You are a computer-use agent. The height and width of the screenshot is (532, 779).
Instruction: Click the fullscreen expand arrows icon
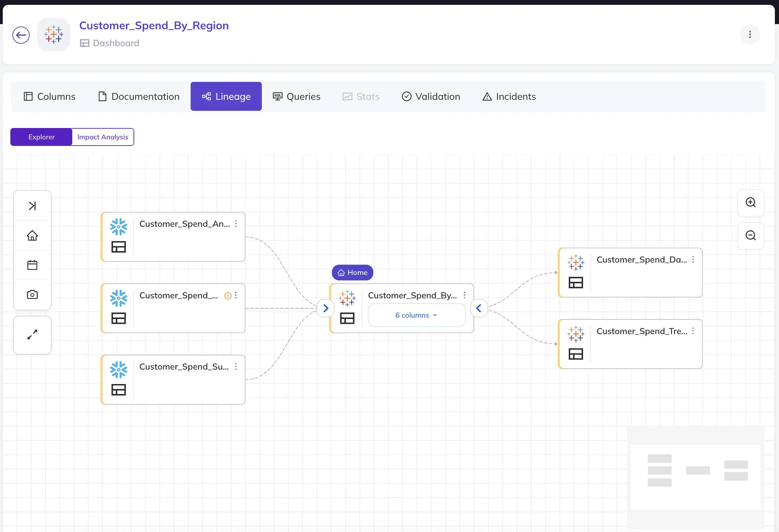pyautogui.click(x=32, y=334)
